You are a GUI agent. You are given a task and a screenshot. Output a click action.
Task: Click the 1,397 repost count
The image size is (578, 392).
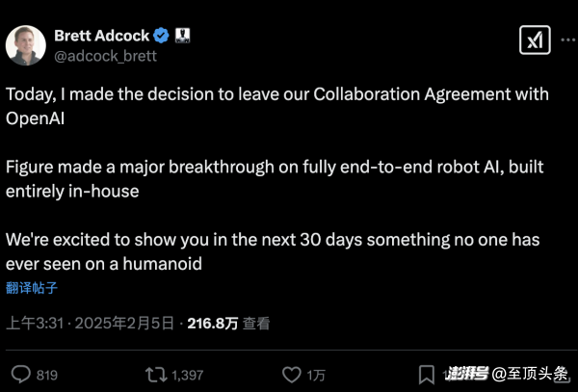coord(185,374)
